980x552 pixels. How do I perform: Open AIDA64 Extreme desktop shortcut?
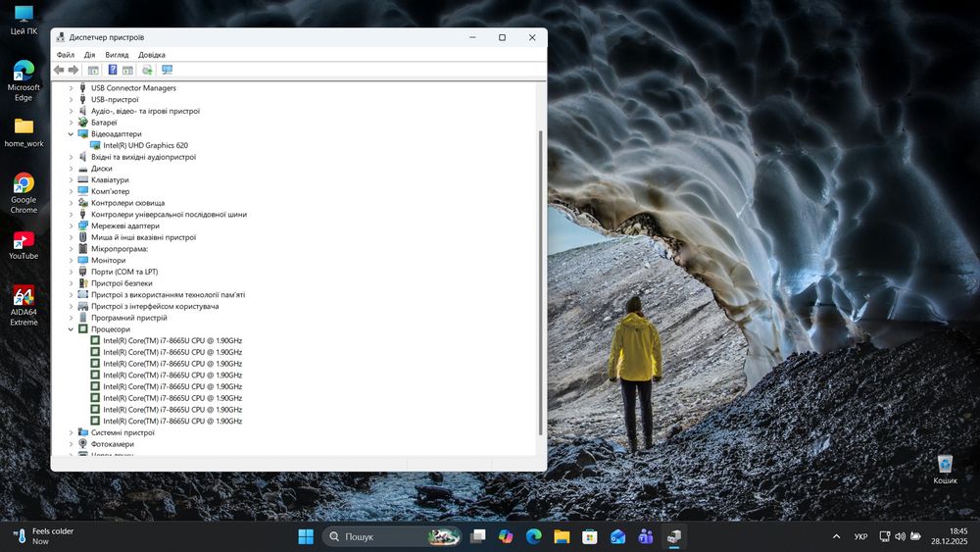pyautogui.click(x=24, y=306)
